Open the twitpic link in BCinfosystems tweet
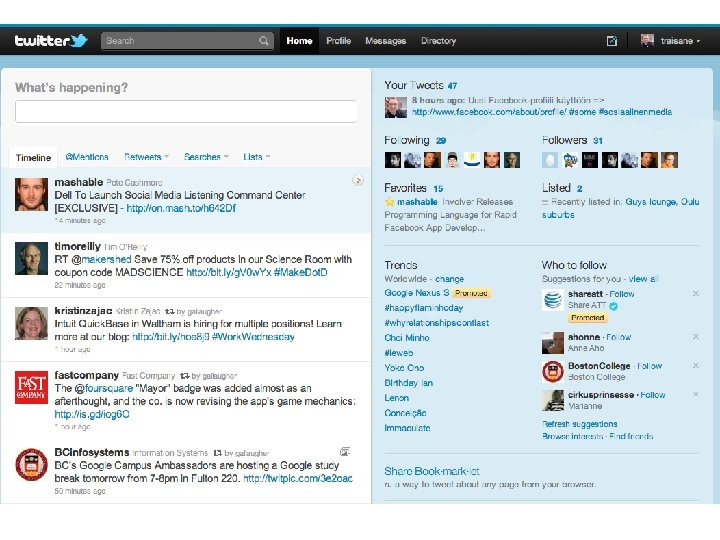Viewport: 720px width, 540px height. [298, 478]
